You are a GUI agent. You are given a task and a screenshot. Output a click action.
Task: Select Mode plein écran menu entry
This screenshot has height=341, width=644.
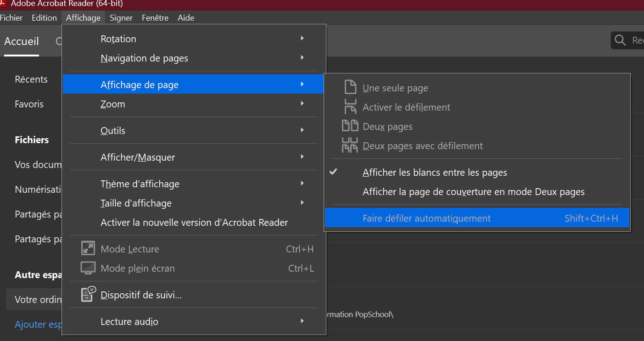click(194, 268)
